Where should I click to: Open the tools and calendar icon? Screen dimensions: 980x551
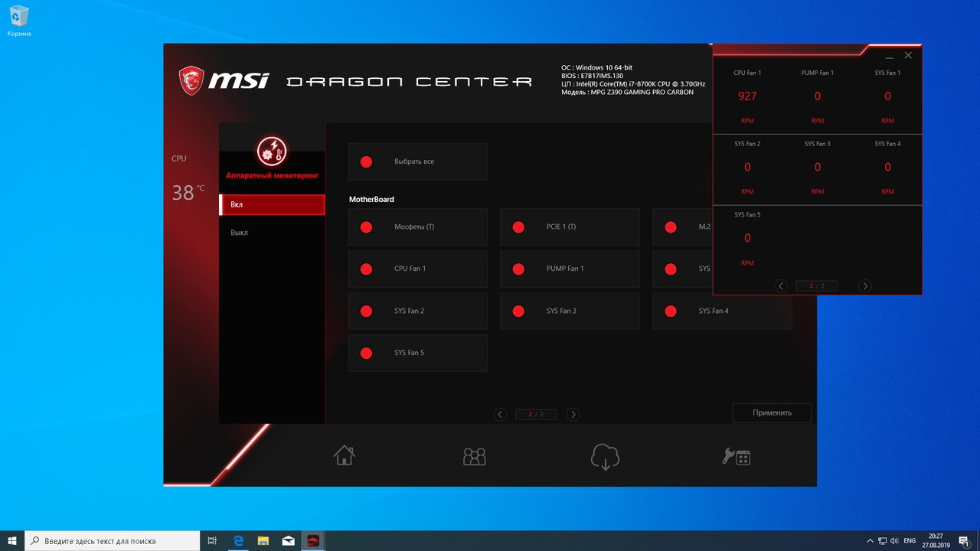click(737, 457)
